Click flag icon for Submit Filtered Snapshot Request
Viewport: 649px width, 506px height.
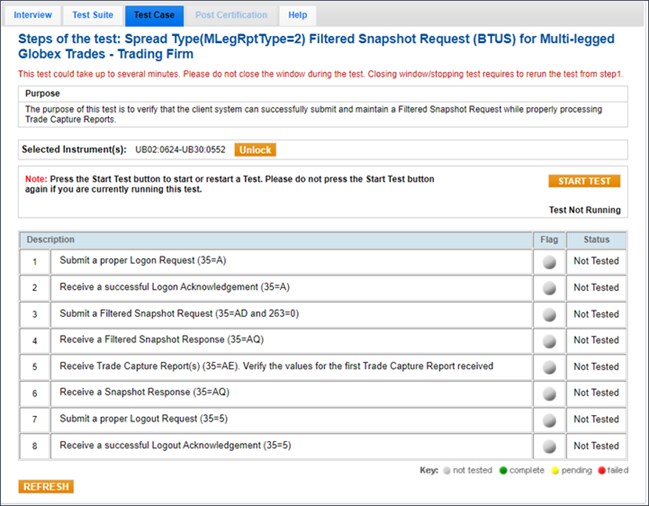pyautogui.click(x=548, y=315)
